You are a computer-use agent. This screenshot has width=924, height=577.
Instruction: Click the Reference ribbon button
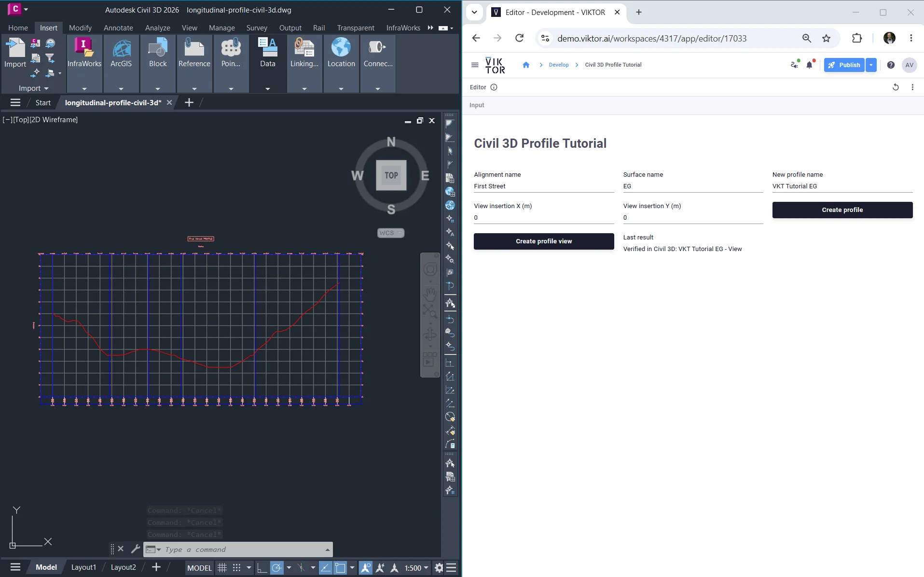(194, 53)
